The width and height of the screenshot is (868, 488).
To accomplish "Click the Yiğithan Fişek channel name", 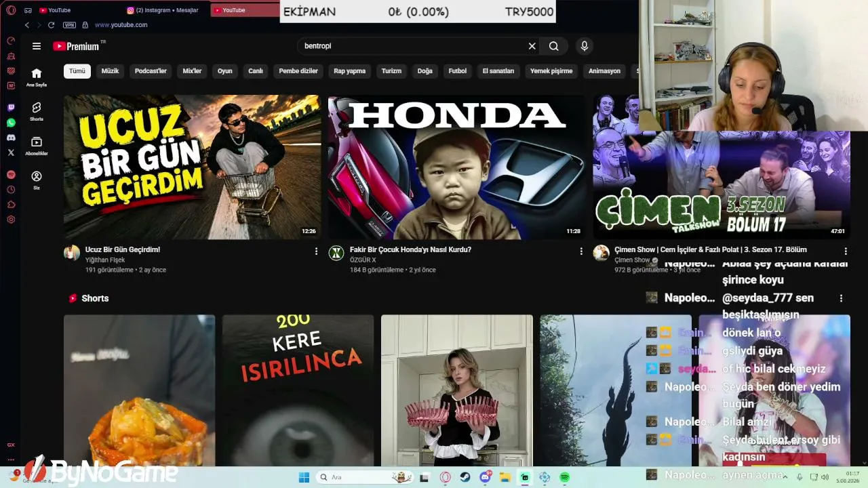I will click(x=105, y=260).
